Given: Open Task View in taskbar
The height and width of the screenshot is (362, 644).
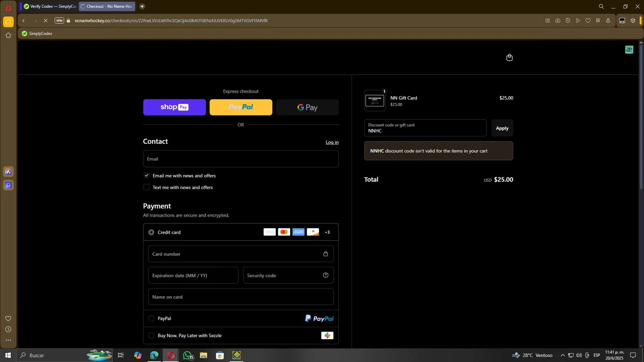Looking at the screenshot, I should click(121, 355).
